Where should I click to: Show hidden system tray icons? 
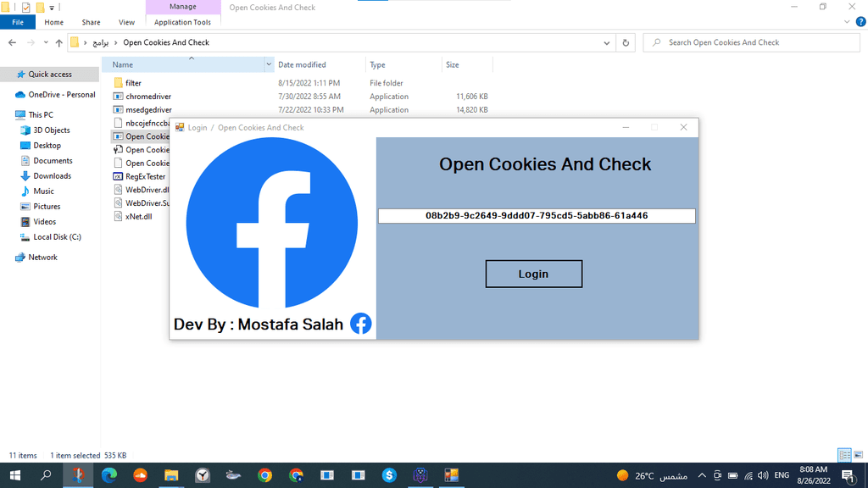tap(702, 475)
